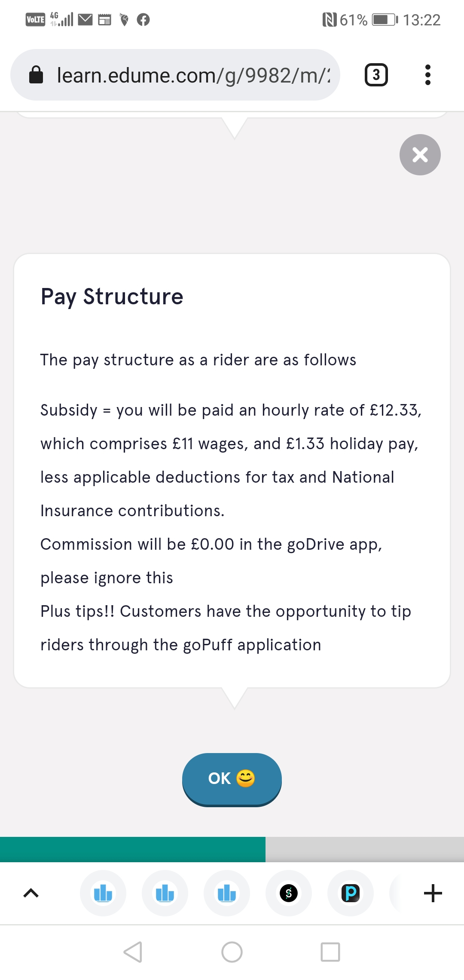The height and width of the screenshot is (980, 464).
Task: Select the blue P tab icon
Action: tap(351, 893)
